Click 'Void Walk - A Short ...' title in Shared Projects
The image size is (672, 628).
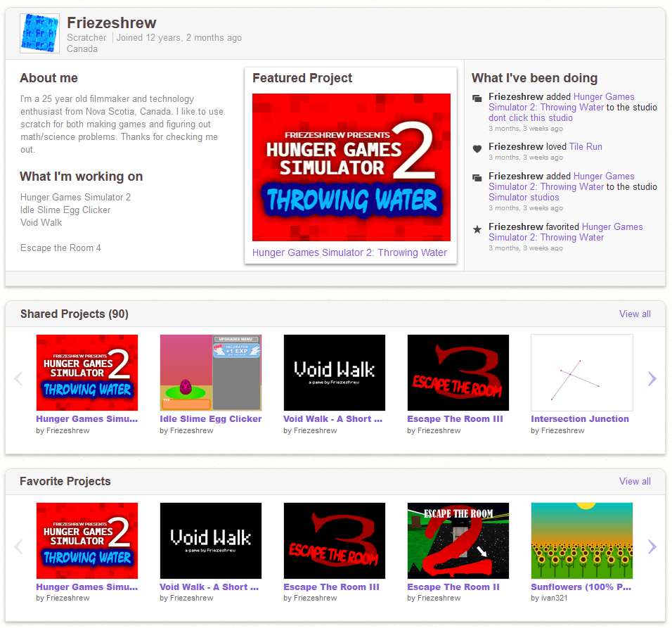click(333, 419)
